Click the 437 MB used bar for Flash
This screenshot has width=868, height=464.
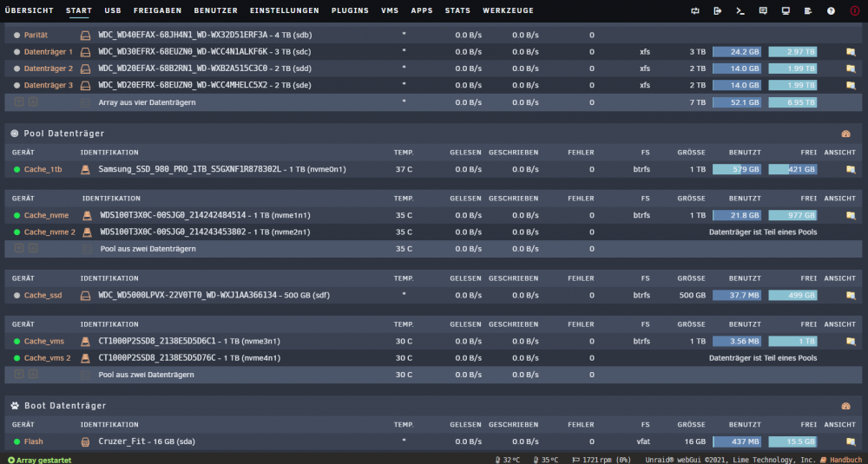pos(737,441)
